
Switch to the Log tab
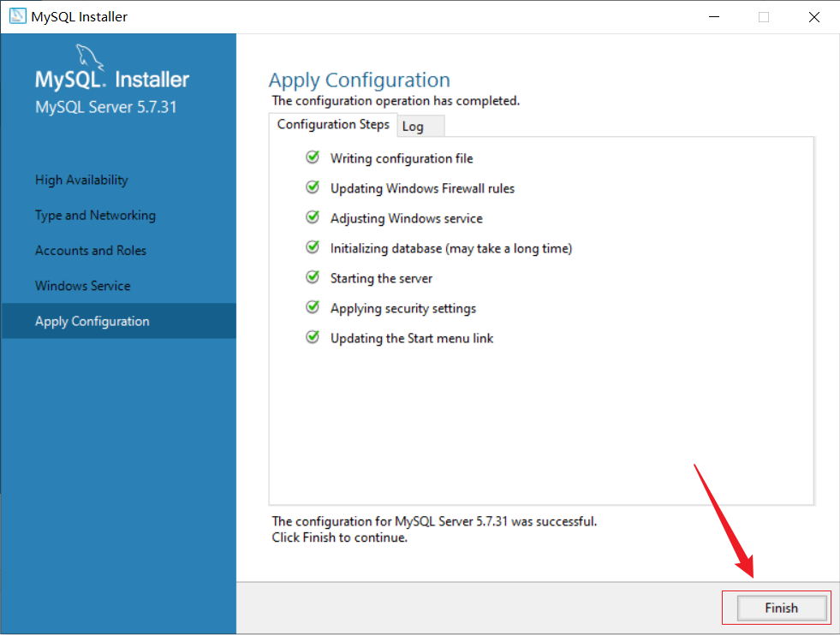[x=420, y=127]
